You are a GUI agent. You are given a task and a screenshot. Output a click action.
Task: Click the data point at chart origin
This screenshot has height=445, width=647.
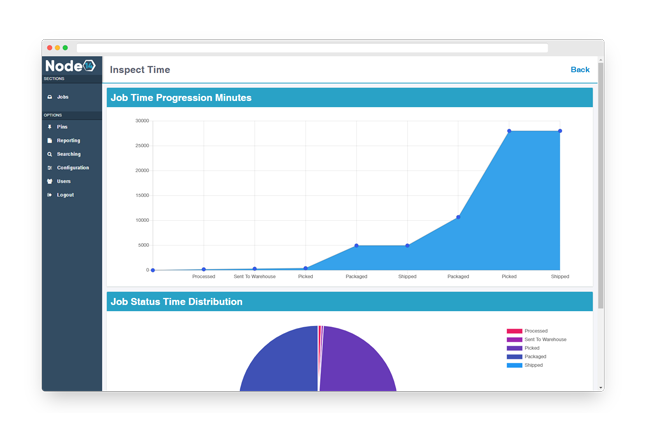(153, 270)
